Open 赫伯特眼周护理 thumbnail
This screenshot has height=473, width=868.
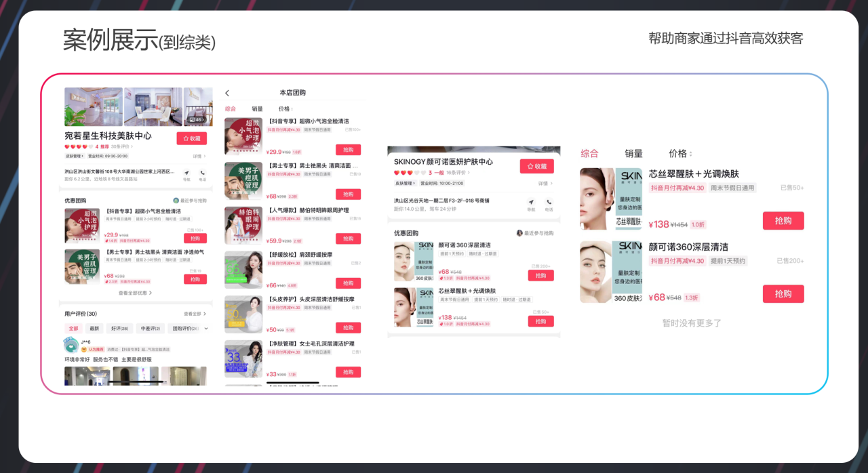point(243,225)
